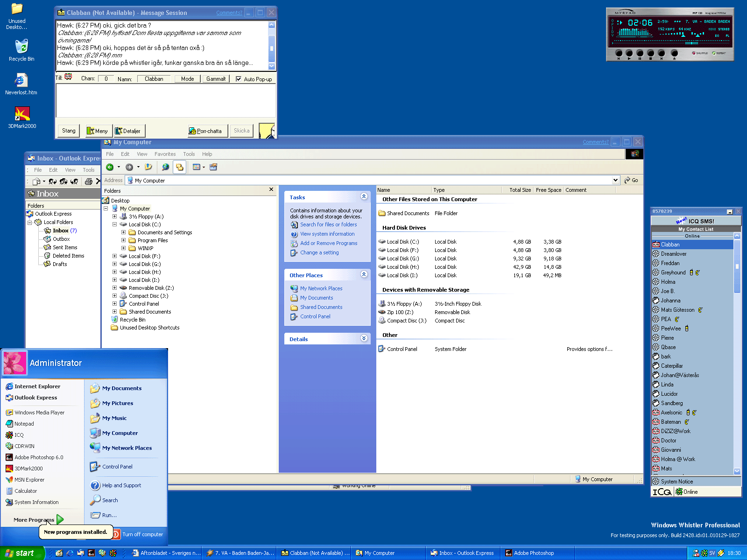Launch the 3DMark2000 desktop shortcut
747x560 pixels.
[x=22, y=114]
